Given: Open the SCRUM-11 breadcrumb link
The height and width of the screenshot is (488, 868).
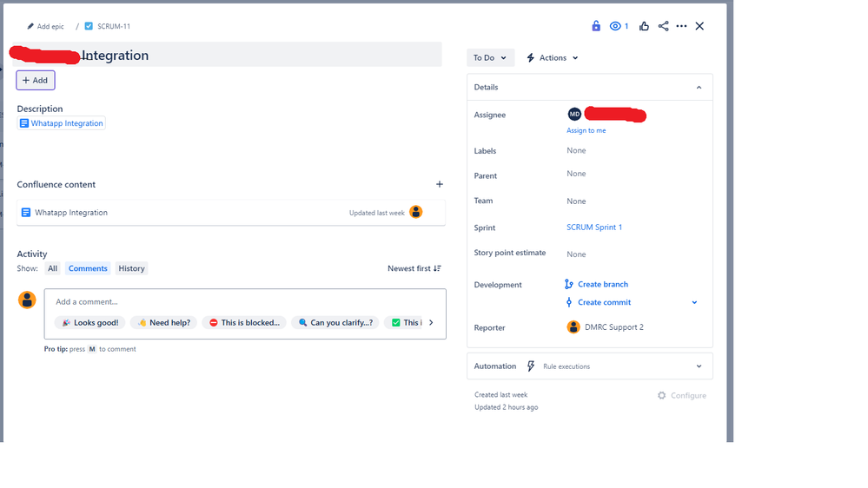Looking at the screenshot, I should coord(114,27).
